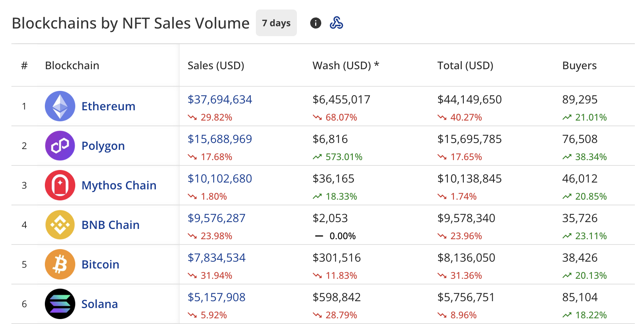Click Ethereum sales value $37,694,634
644x324 pixels.
pyautogui.click(x=220, y=100)
